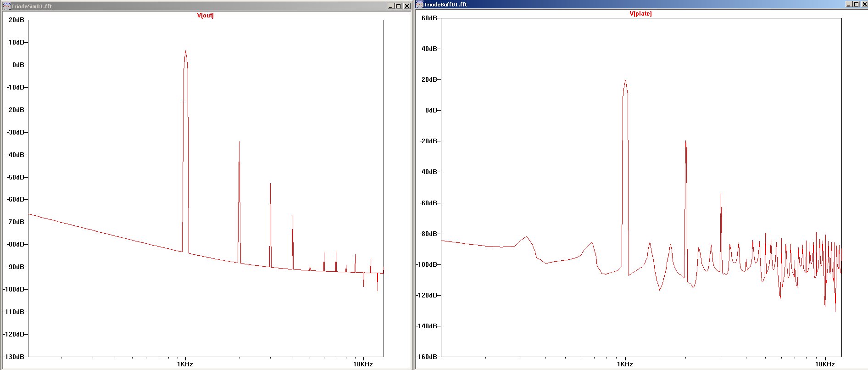Click 0dB on the V(plate) vertical axis

coord(431,110)
